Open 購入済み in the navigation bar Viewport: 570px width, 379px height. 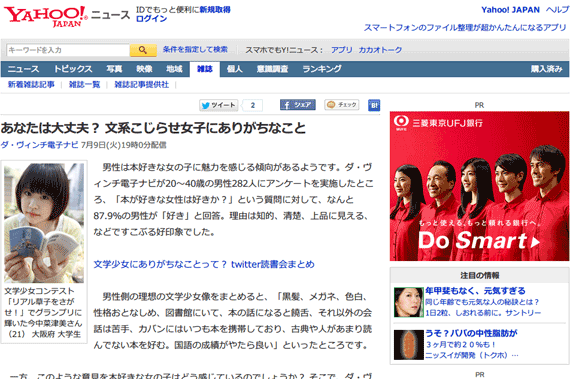pos(546,69)
